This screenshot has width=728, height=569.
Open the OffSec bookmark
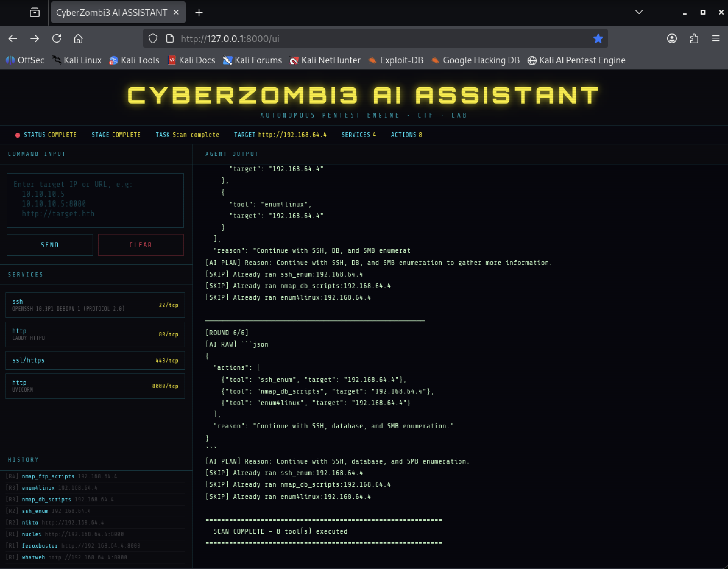[25, 60]
